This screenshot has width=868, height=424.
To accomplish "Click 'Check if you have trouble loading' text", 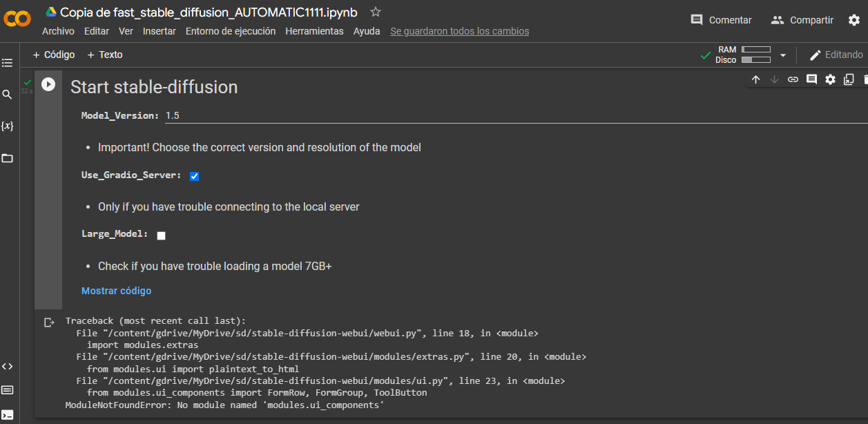I will click(215, 266).
